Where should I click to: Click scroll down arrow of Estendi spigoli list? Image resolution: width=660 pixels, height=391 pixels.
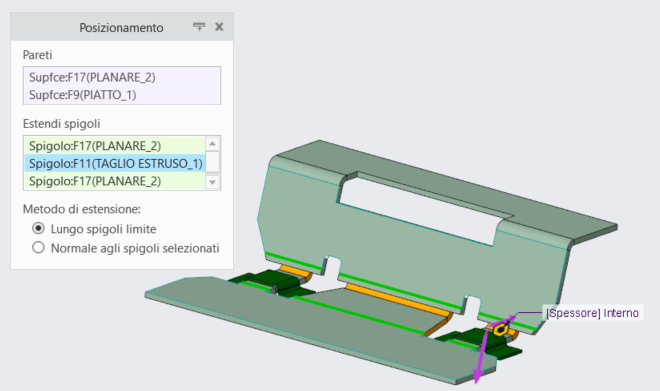213,182
